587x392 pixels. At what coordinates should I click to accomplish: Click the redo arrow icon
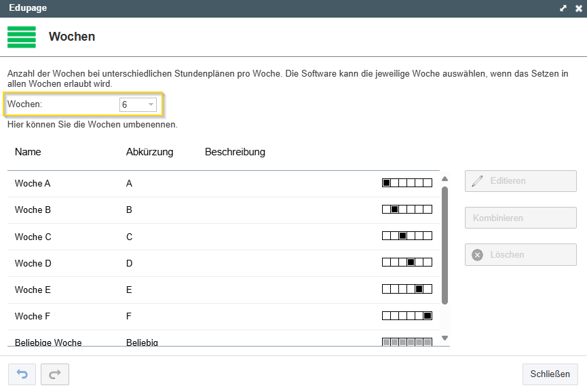coord(55,374)
